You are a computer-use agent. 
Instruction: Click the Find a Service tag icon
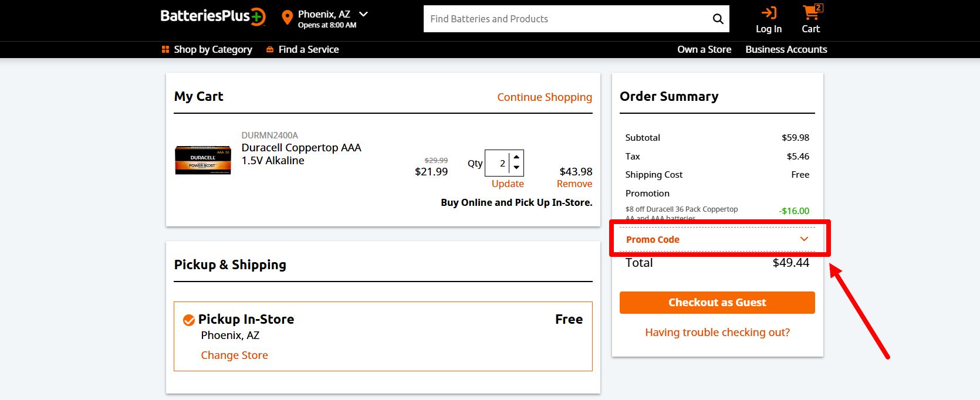[x=269, y=49]
